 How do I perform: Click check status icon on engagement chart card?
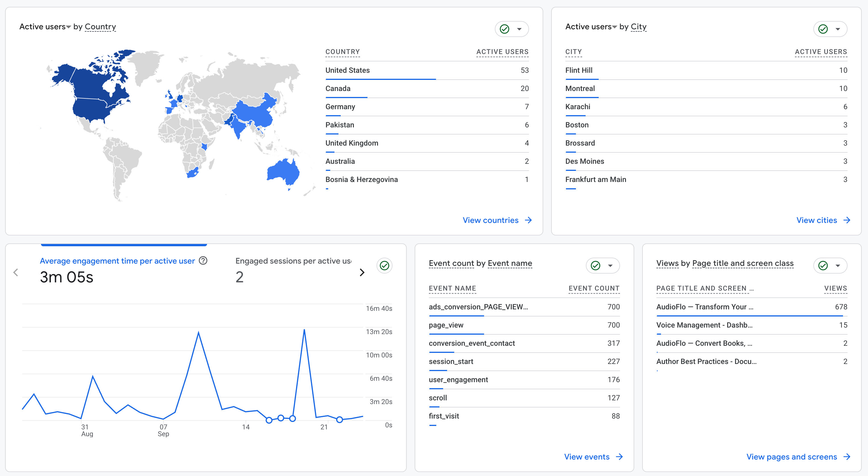385,266
